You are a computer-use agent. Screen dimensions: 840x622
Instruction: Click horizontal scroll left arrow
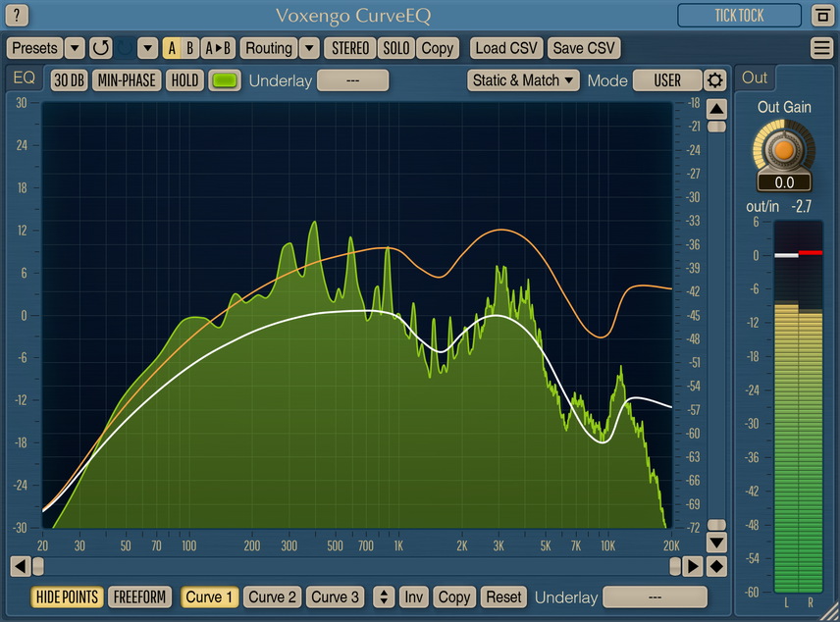pos(19,566)
